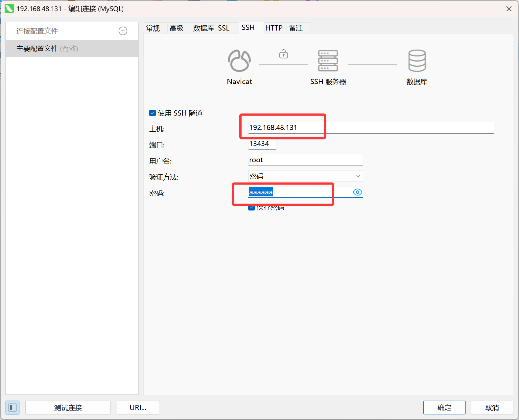Image resolution: width=519 pixels, height=420 pixels.
Task: Add a new connection profile with plus icon
Action: [x=123, y=31]
